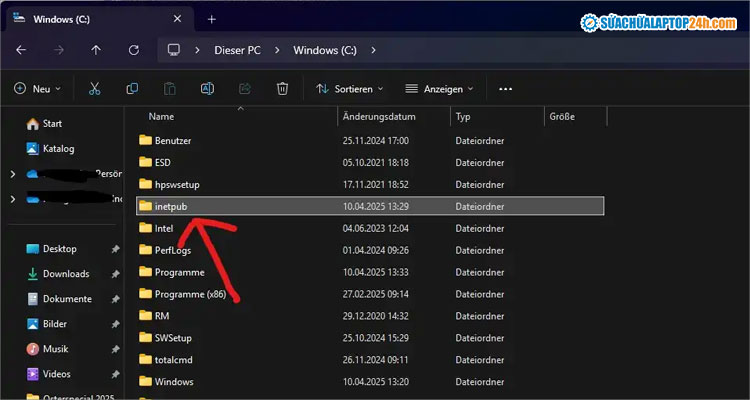Open the three-dots more options menu
Image resolution: width=750 pixels, height=400 pixels.
pos(506,89)
